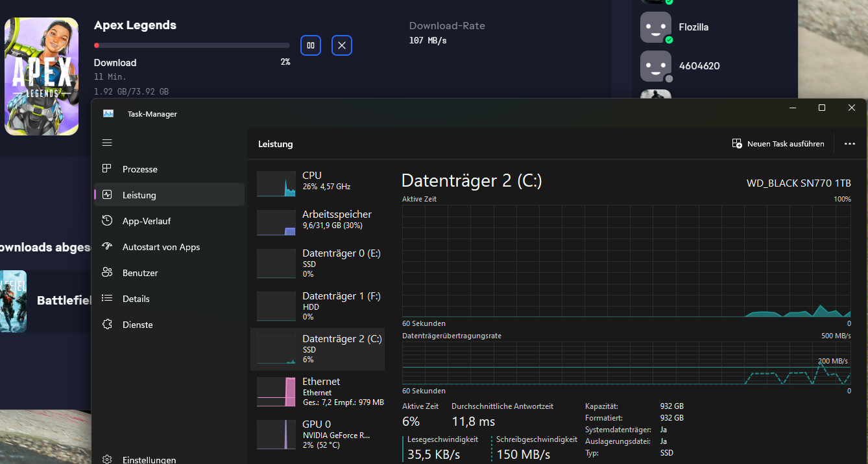Screen dimensions: 868x464
Task: Click the Neuen Task ausführen icon
Action: [x=737, y=144]
